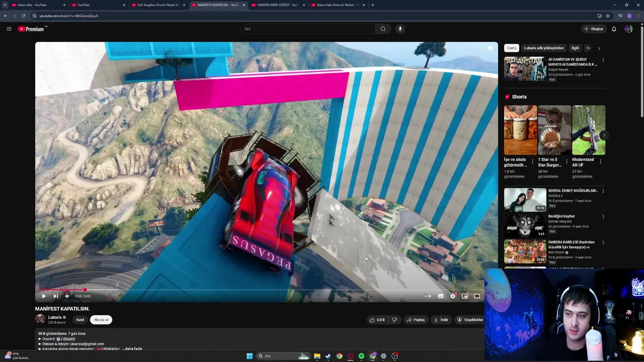Open options for İşe ve okula short
The height and width of the screenshot is (362, 644).
pyautogui.click(x=532, y=161)
